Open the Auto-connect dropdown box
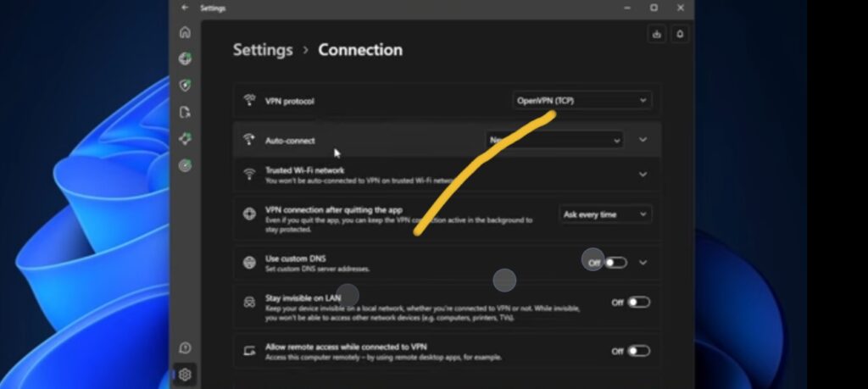 554,140
